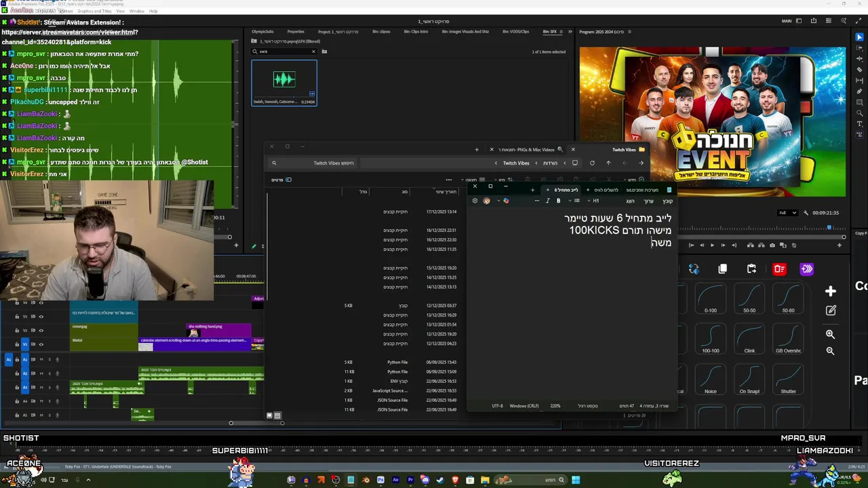Switch to Bin: Images Visuals And Shiz tab
The height and width of the screenshot is (488, 868).
465,32
